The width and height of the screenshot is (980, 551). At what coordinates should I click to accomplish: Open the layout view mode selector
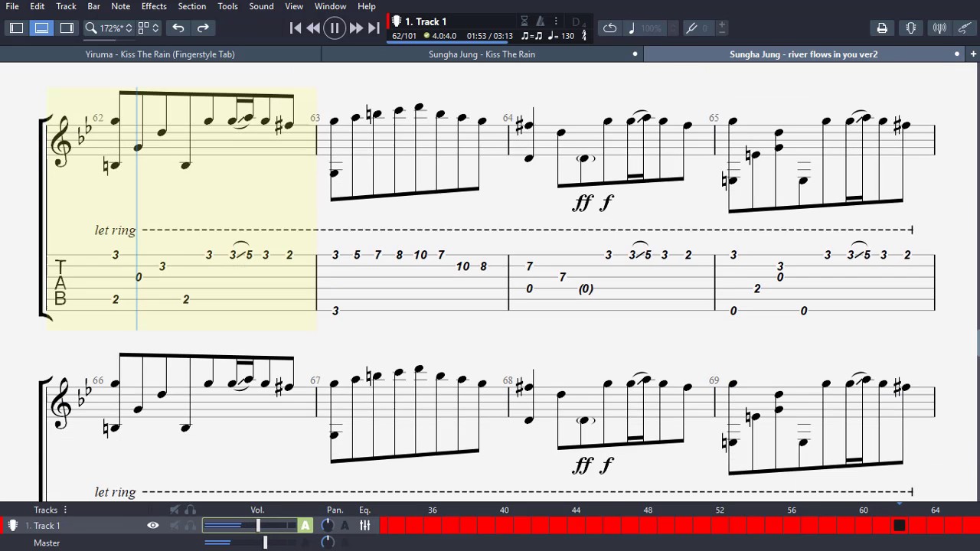pyautogui.click(x=149, y=28)
